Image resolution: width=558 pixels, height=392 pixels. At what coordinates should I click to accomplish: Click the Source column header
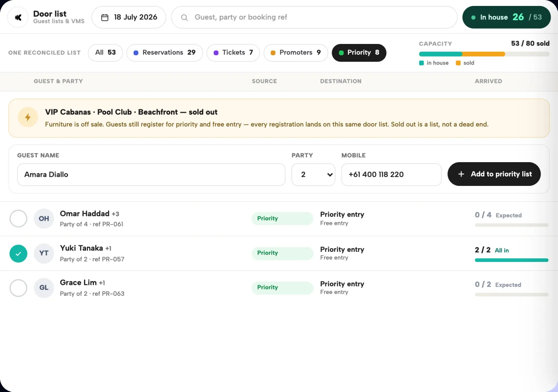click(264, 81)
